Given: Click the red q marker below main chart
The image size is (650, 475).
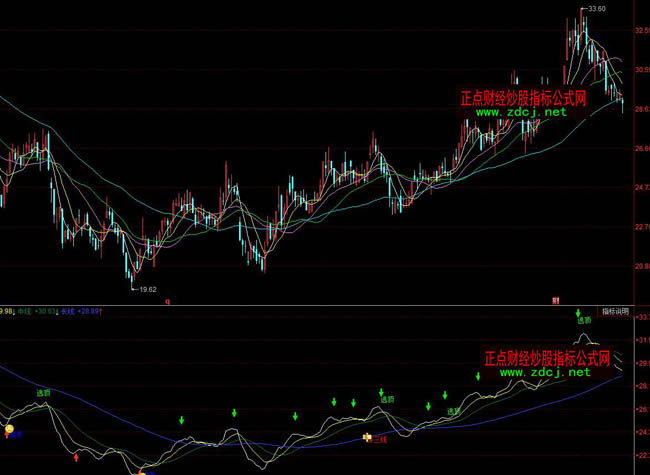Looking at the screenshot, I should click(167, 300).
